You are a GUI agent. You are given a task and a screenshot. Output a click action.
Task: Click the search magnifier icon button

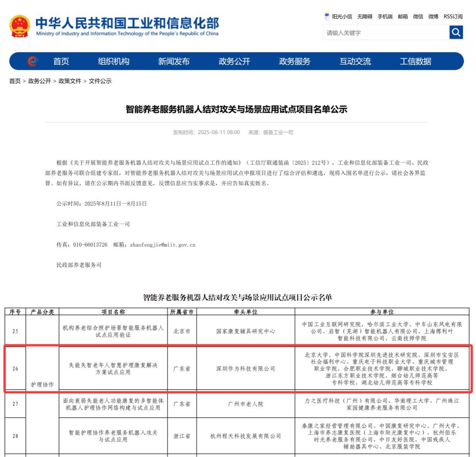tap(456, 32)
